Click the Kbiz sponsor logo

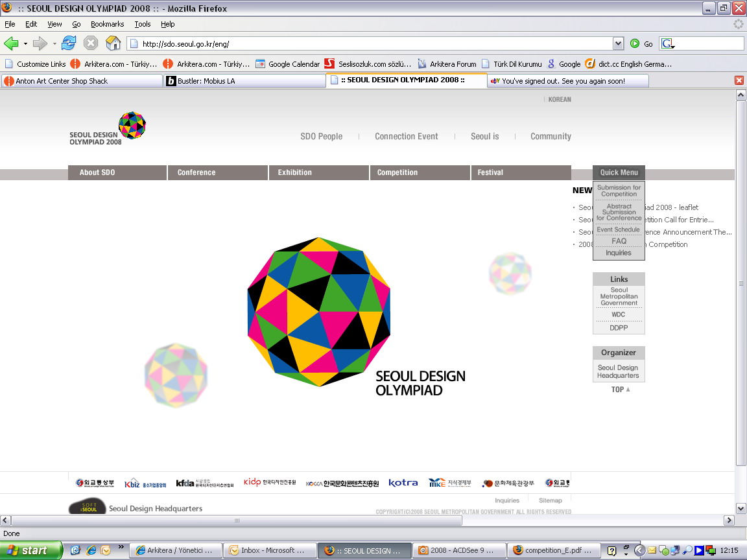click(145, 484)
